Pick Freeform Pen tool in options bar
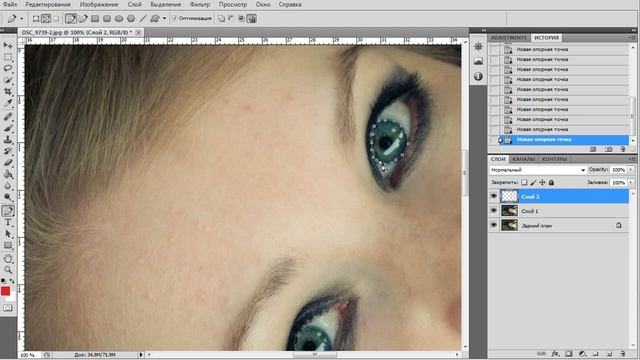The width and height of the screenshot is (640, 360). coord(83,18)
